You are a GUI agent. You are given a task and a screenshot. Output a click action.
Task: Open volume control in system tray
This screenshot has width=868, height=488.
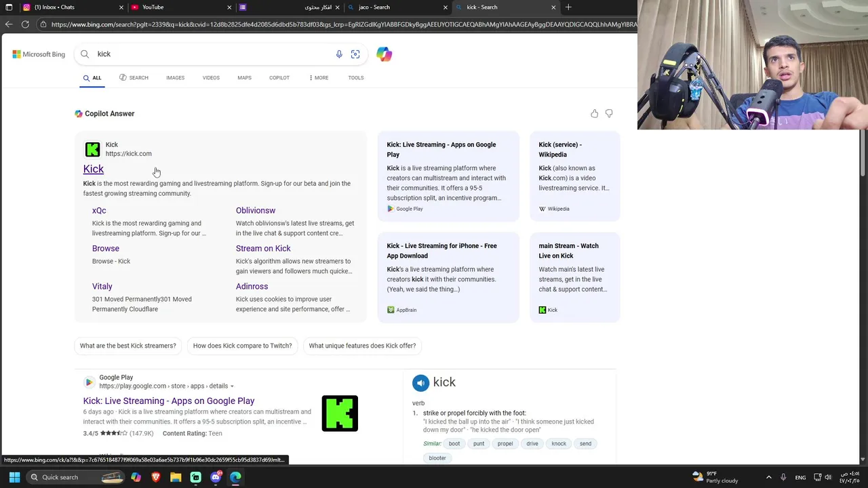click(x=828, y=477)
